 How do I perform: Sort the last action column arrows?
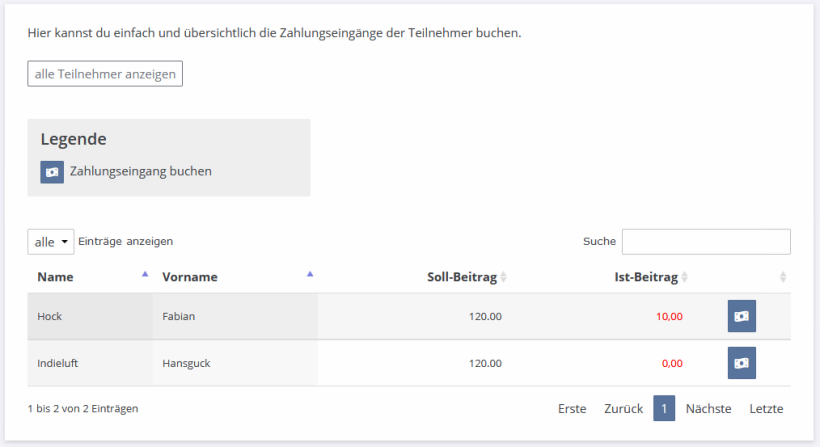click(783, 277)
